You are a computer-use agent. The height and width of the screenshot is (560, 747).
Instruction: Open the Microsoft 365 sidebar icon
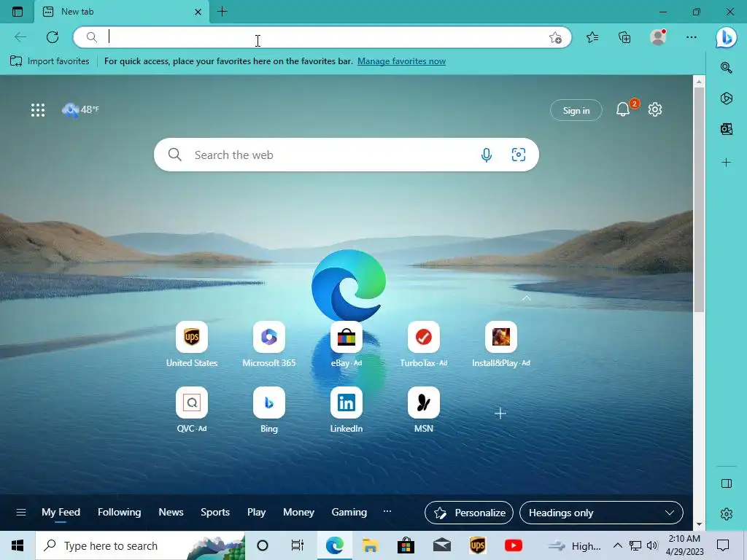726,98
